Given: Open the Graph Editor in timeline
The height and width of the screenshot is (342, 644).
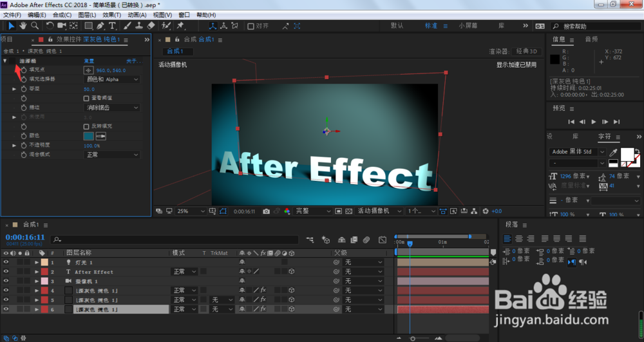Looking at the screenshot, I should pyautogui.click(x=383, y=240).
